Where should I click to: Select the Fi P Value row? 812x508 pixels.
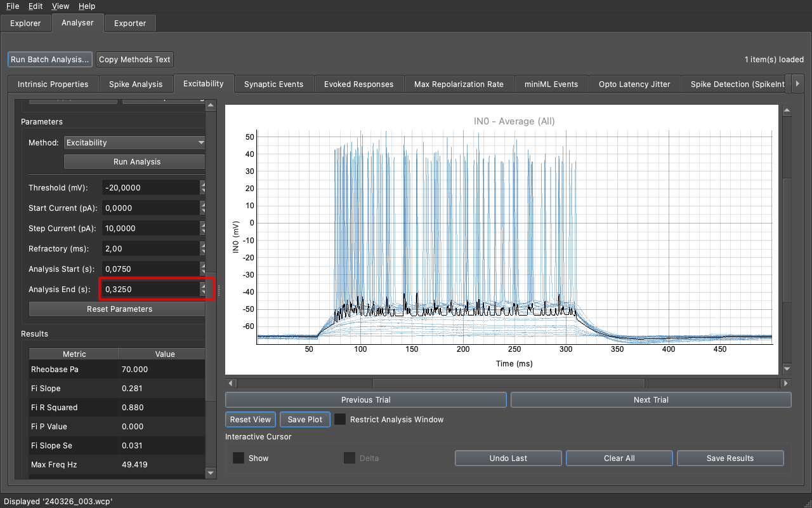pos(117,427)
